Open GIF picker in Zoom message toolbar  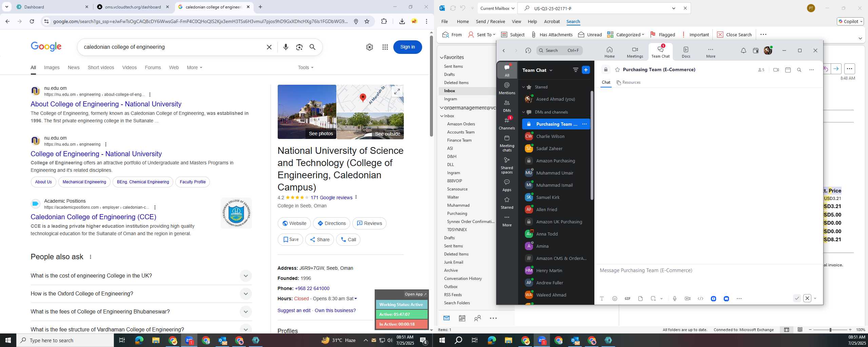[x=628, y=299]
